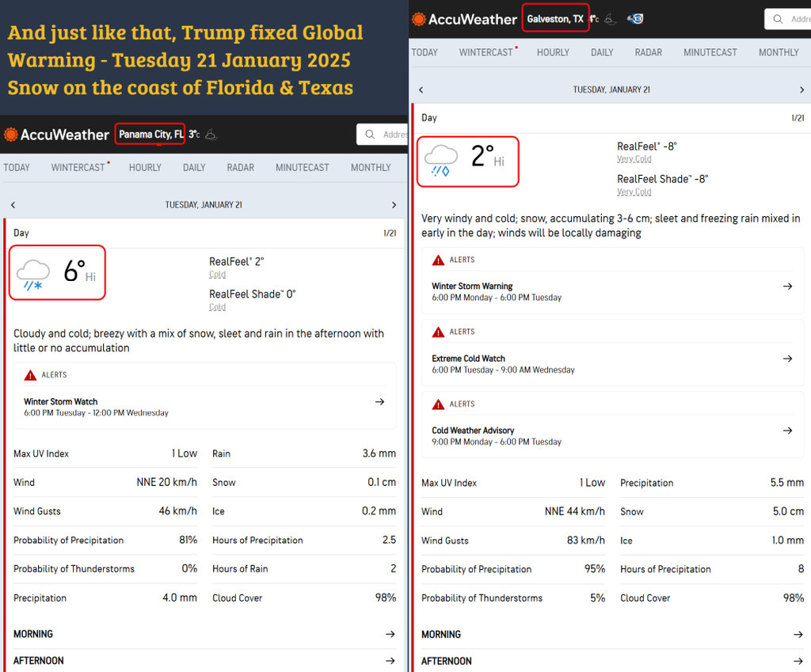Image resolution: width=811 pixels, height=672 pixels.
Task: Click the AccuWeather sun logo beside Galveston
Action: point(418,19)
